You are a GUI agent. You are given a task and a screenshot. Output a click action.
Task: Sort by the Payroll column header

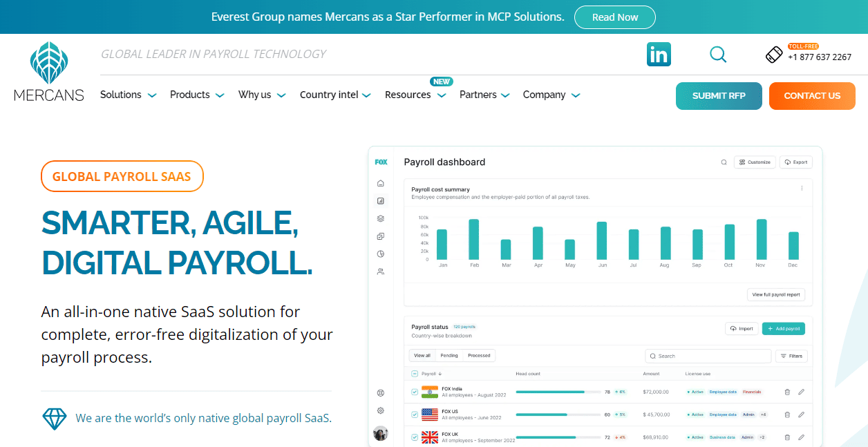tap(432, 374)
